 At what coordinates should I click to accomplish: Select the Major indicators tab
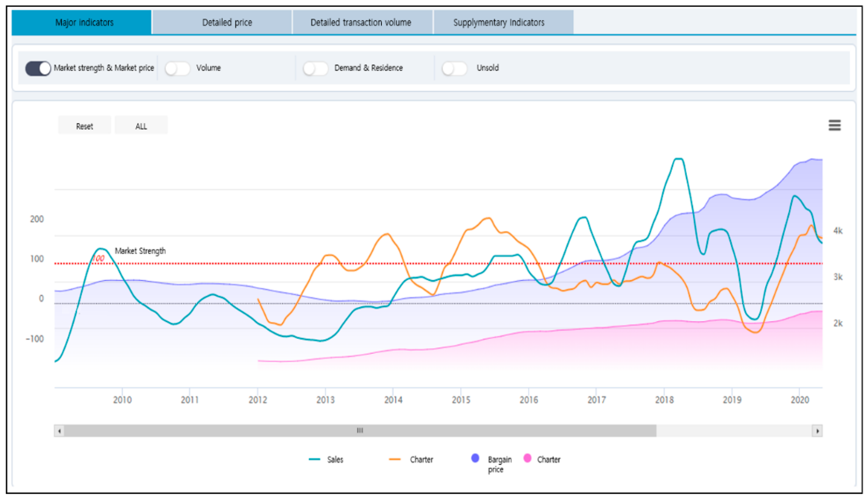[84, 23]
